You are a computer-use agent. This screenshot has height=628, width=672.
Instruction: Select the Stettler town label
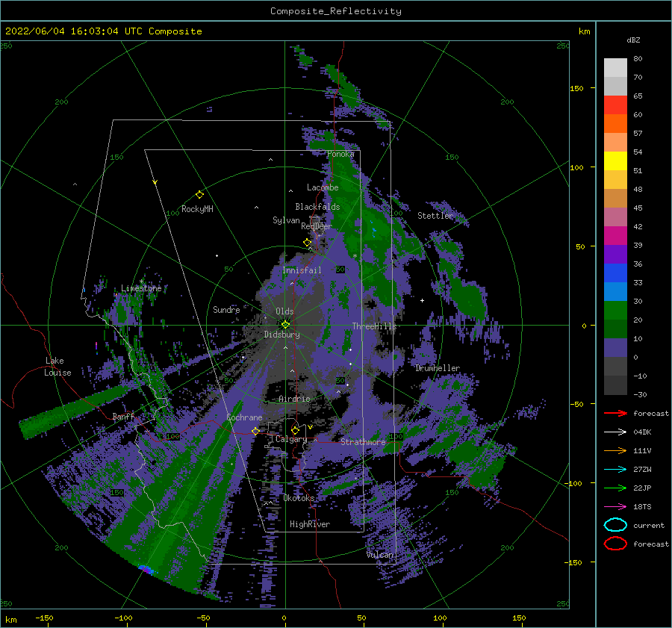(435, 216)
